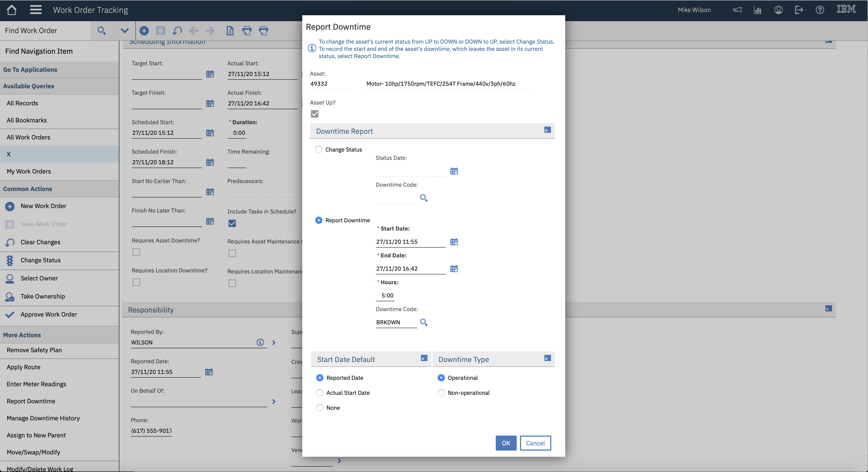Click the OK button
Screen dimensions: 868x472
(506, 443)
